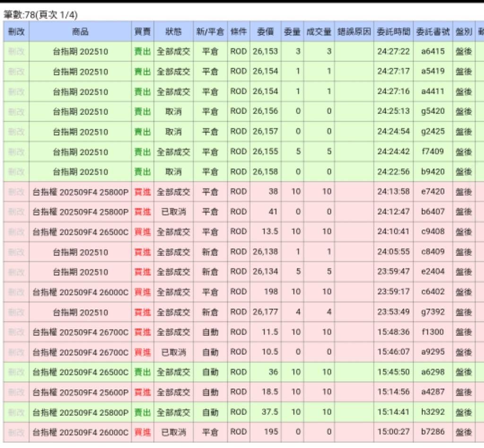Select the order with price 26,177
The height and width of the screenshot is (448, 484).
point(265,312)
